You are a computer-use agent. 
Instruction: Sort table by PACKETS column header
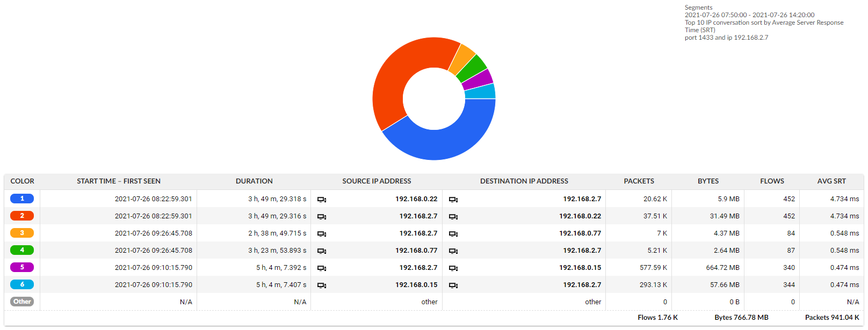click(639, 181)
